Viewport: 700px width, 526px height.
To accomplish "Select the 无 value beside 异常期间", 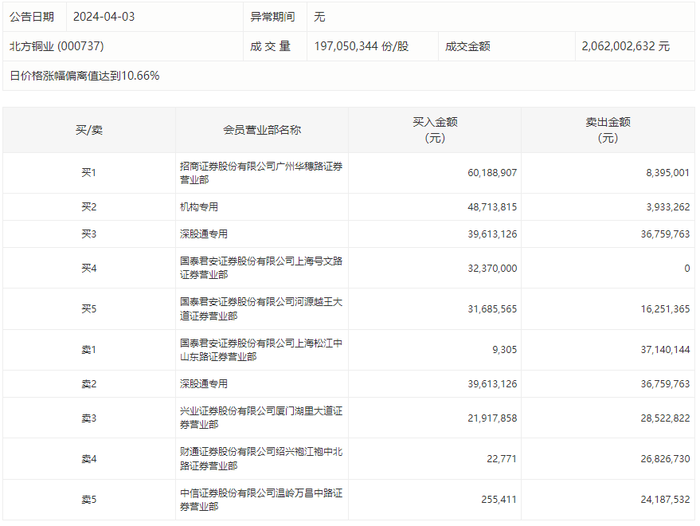I will [x=319, y=17].
